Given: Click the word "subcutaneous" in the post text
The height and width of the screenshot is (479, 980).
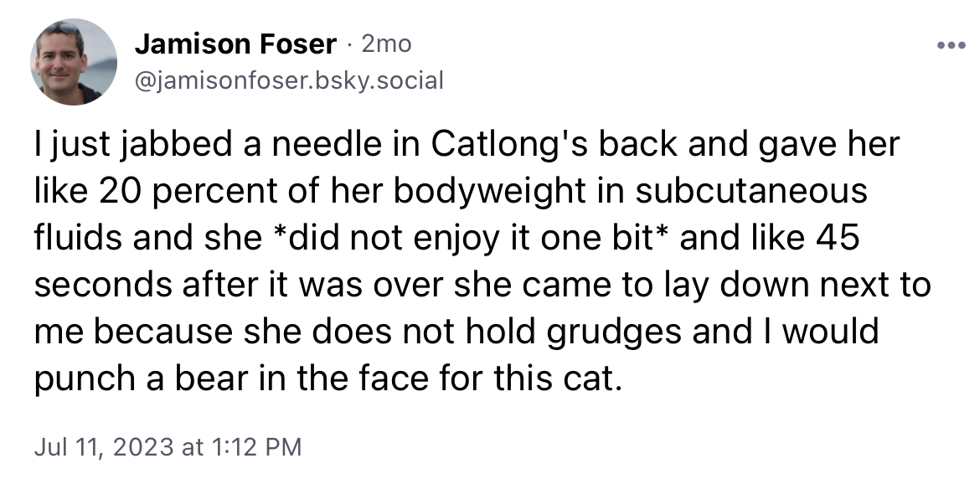Looking at the screenshot, I should click(751, 191).
